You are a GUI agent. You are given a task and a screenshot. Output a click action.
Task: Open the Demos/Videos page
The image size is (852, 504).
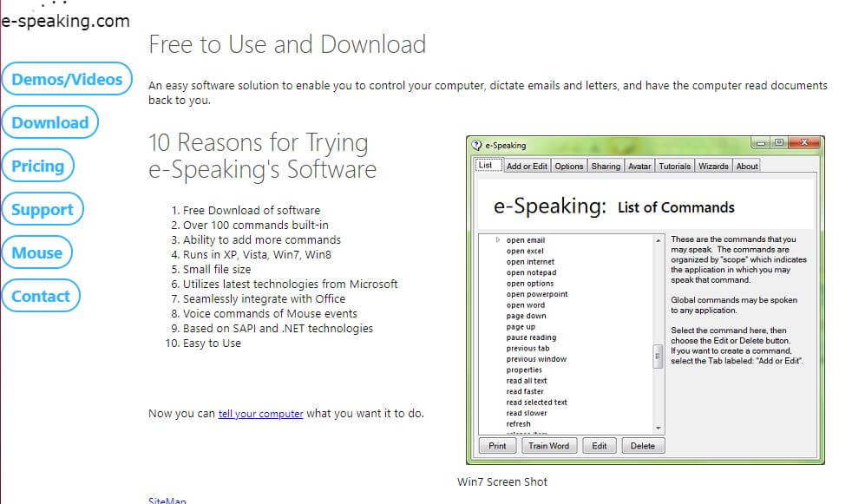[x=67, y=79]
